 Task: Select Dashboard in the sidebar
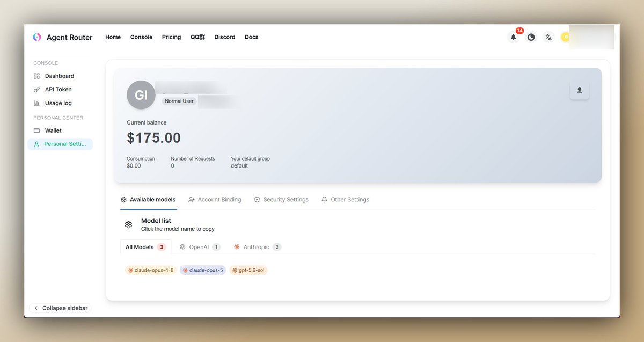pos(60,76)
